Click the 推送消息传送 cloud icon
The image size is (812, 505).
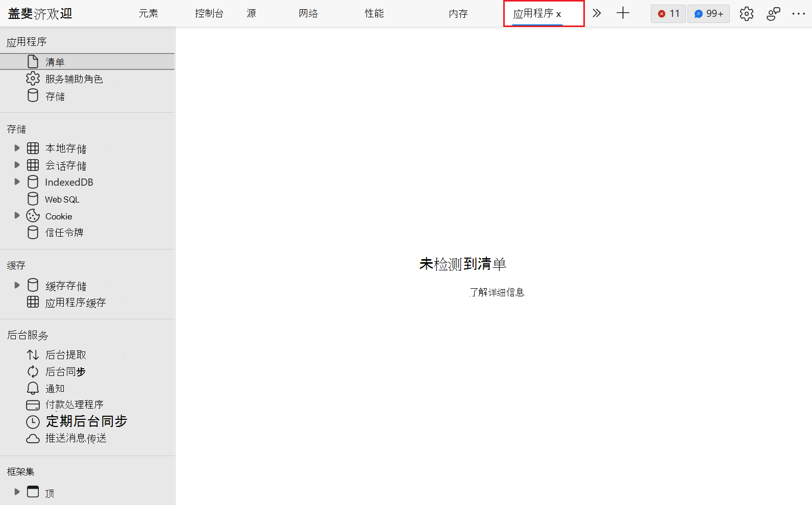point(33,439)
